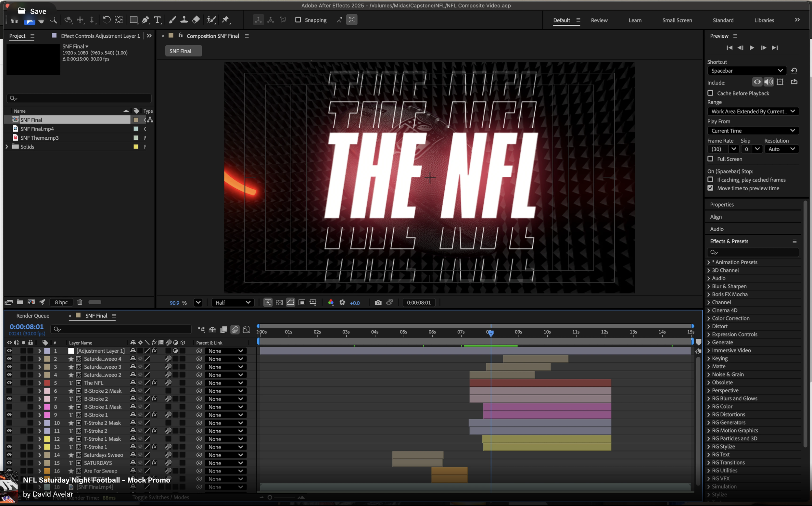This screenshot has width=812, height=506.
Task: Click the current time indicator playhead
Action: pyautogui.click(x=491, y=333)
